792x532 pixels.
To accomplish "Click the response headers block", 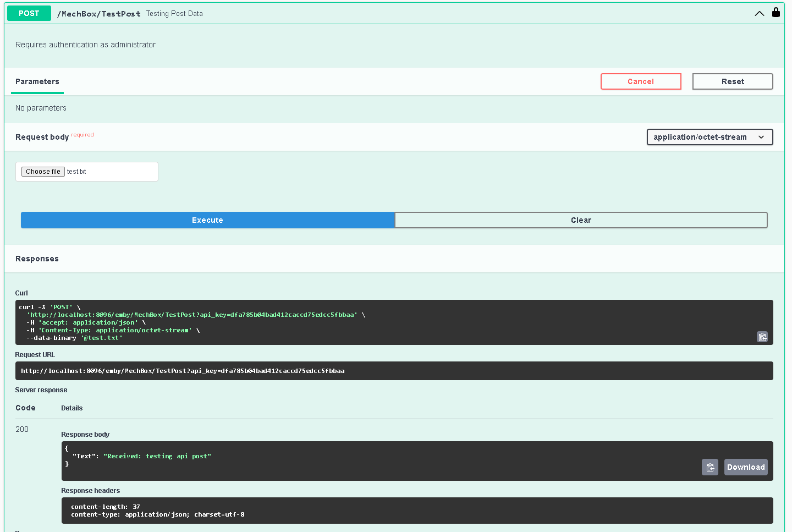I will pyautogui.click(x=416, y=511).
